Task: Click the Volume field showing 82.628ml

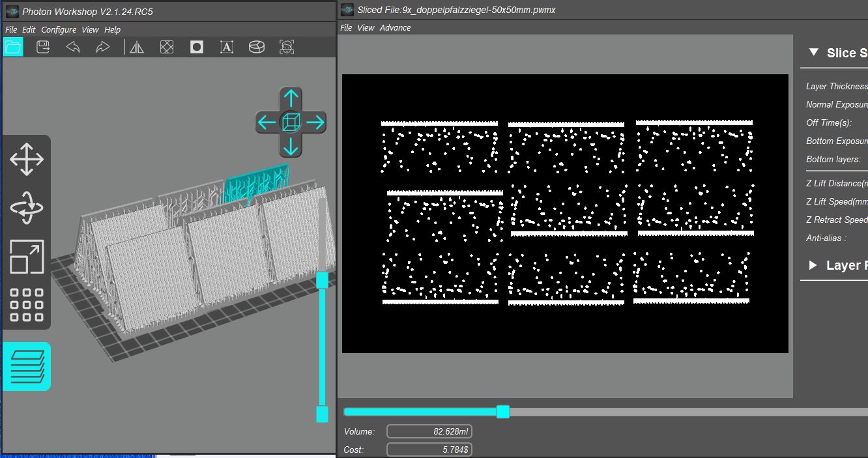Action: pos(429,431)
